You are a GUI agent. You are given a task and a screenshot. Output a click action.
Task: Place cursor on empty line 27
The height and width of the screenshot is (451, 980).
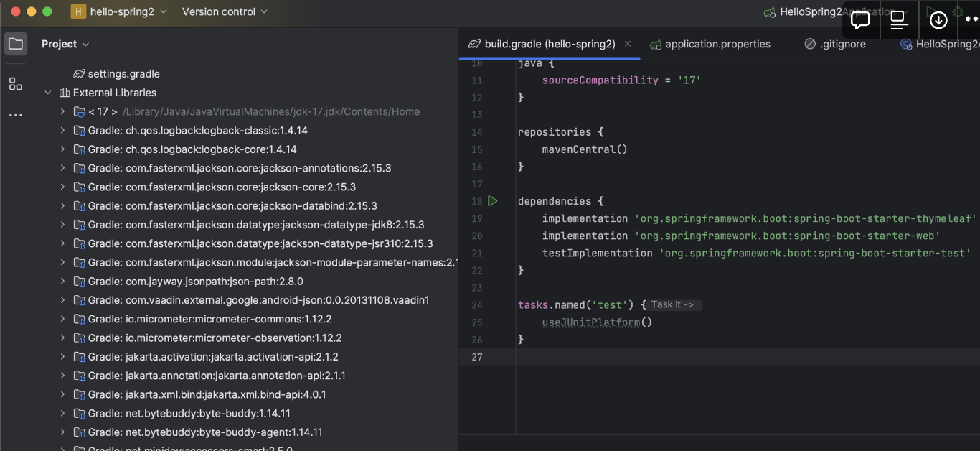748,357
